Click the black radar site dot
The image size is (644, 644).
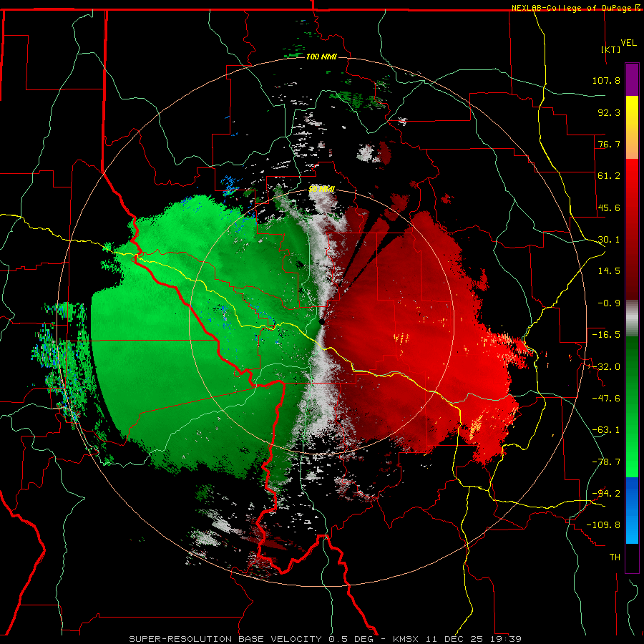click(x=322, y=321)
